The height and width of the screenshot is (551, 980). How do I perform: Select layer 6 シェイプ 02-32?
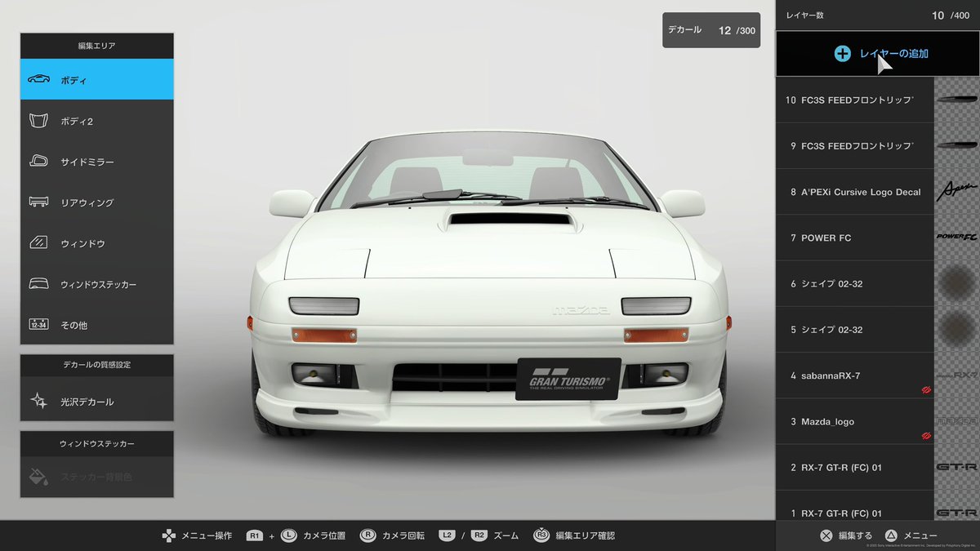pyautogui.click(x=854, y=284)
